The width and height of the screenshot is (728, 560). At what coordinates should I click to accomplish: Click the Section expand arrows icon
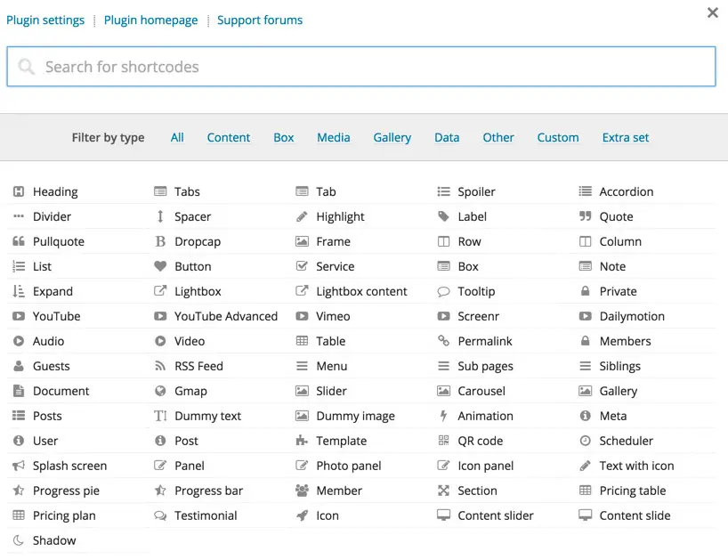(x=443, y=491)
